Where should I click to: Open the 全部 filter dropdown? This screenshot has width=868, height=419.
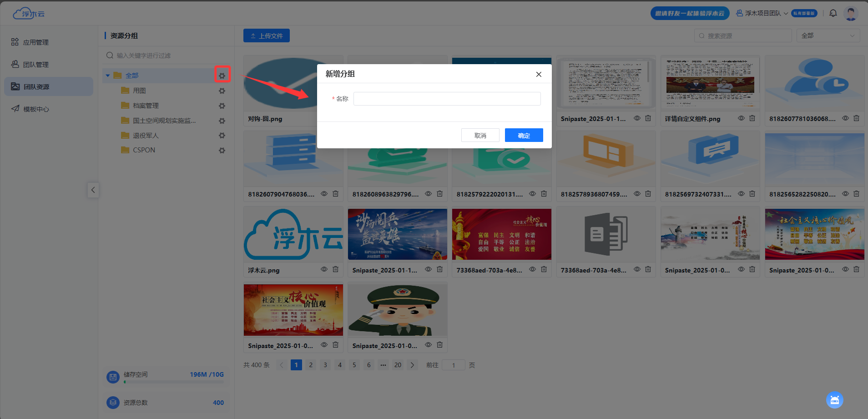(x=828, y=35)
